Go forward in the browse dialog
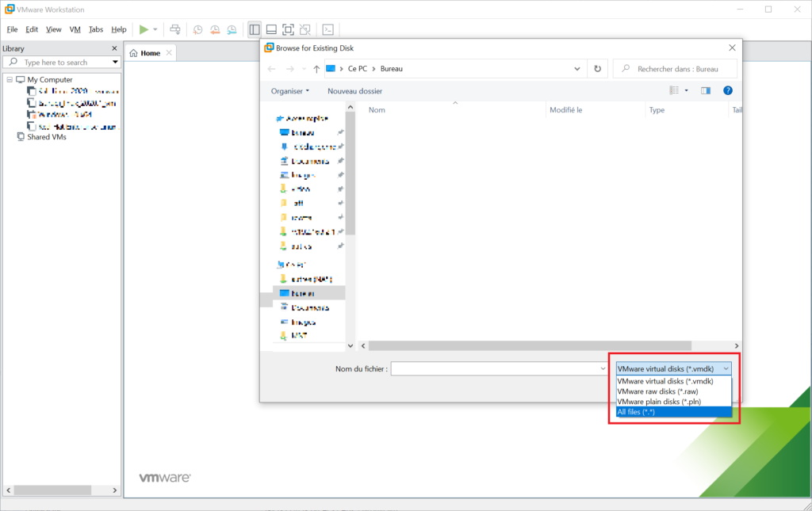The width and height of the screenshot is (812, 511). tap(290, 69)
